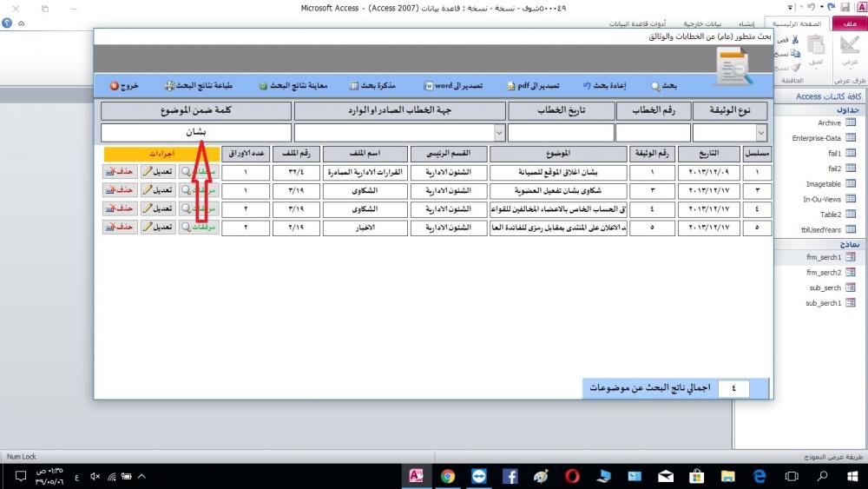Click the red خروج exit button
The image size is (868, 489).
point(124,86)
